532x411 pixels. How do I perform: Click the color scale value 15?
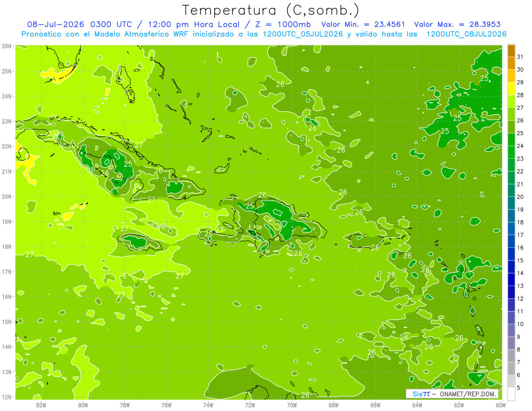click(521, 260)
